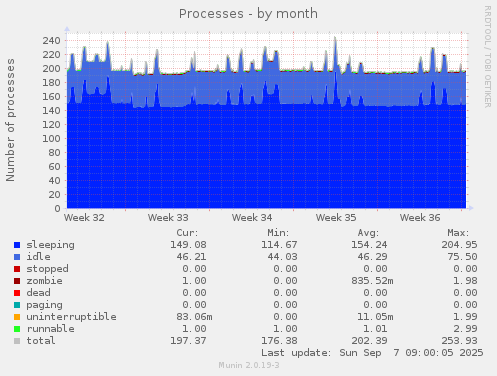The width and height of the screenshot is (497, 376).
Task: Click the 'zombie' legend label
Action: (44, 281)
